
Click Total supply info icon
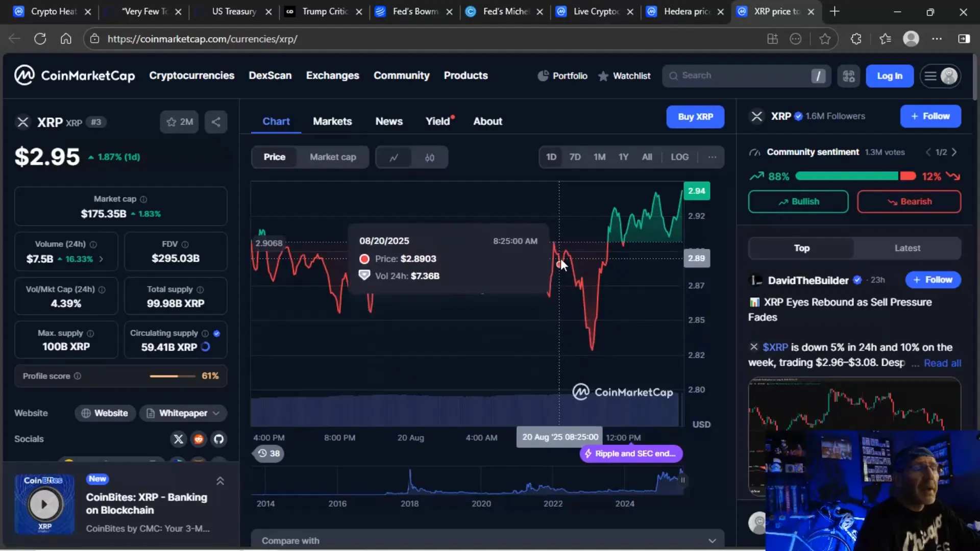click(x=200, y=289)
